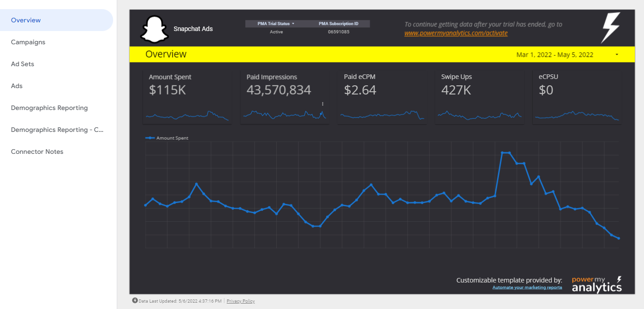Click the Amount Spent KPI card
The image size is (644, 309).
(187, 96)
